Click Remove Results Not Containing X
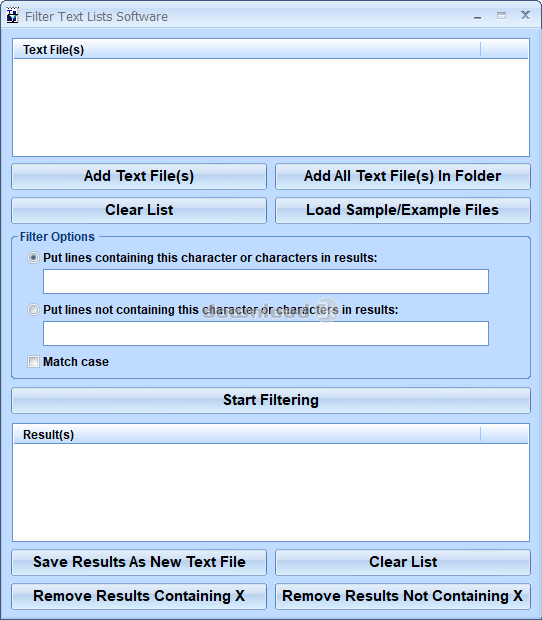Image resolution: width=542 pixels, height=620 pixels. click(x=402, y=596)
